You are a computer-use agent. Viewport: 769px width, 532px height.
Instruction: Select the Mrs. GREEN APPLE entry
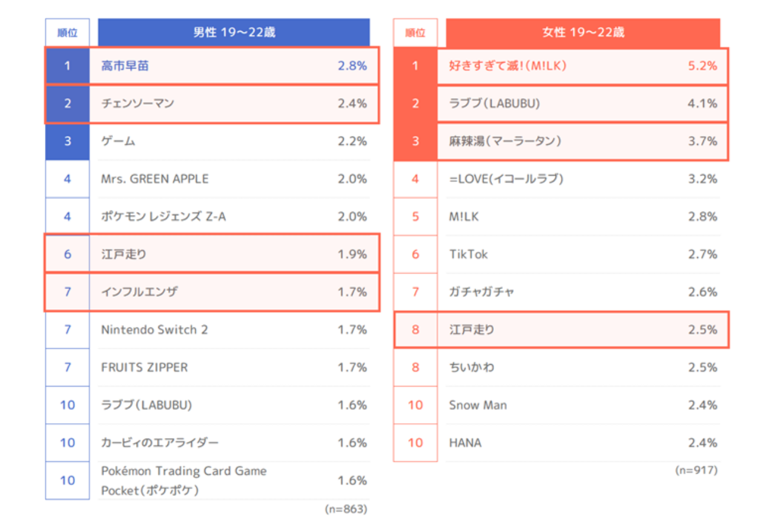pos(154,179)
